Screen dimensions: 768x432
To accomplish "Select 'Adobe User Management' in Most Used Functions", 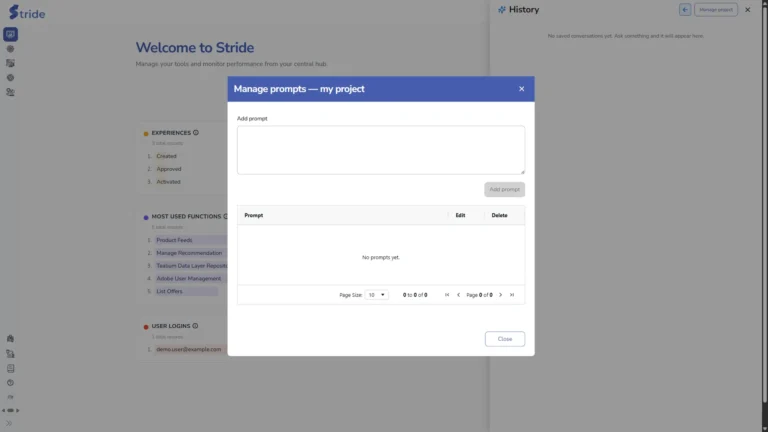I will click(189, 278).
